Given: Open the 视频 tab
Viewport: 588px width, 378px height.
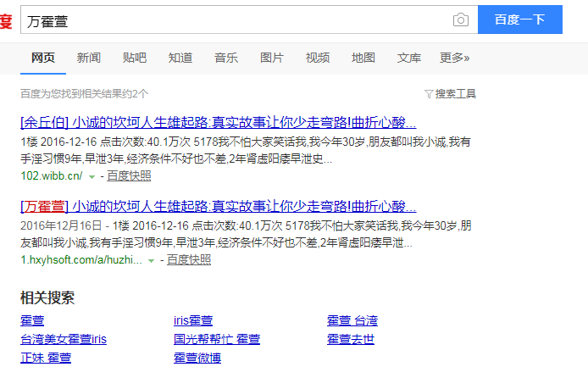Looking at the screenshot, I should pos(318,58).
